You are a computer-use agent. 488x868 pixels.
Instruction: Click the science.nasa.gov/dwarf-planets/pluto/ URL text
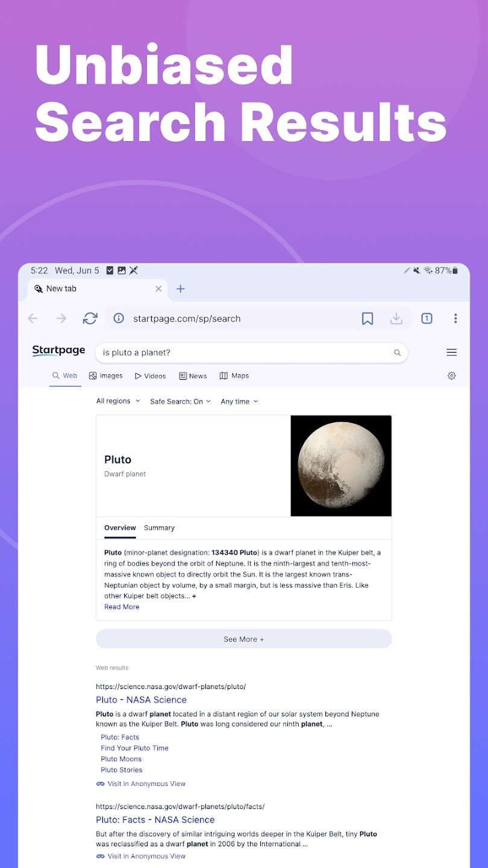pyautogui.click(x=170, y=687)
